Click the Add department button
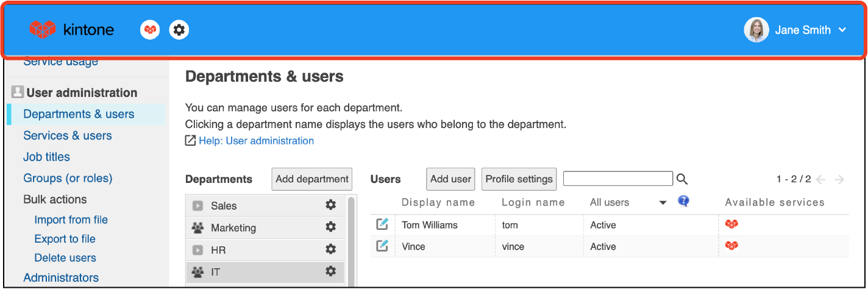Screen dimensions: 868x289 coord(312,179)
